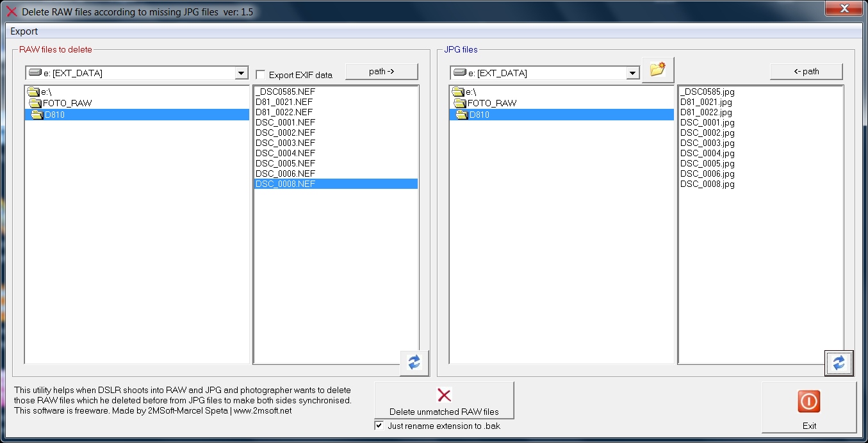Select D810 folder in JPG folder tree
The width and height of the screenshot is (868, 443).
[x=562, y=115]
